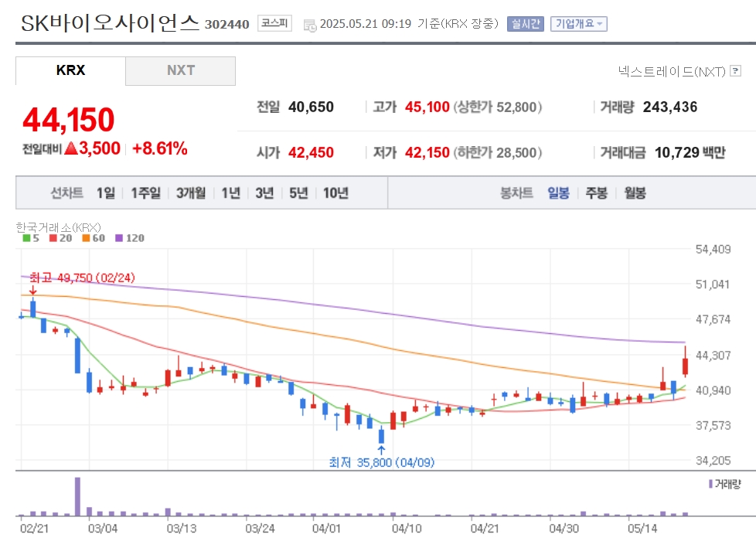Click the 44,307 price axis label
Screen dimensions: 756x548
pyautogui.click(x=713, y=356)
